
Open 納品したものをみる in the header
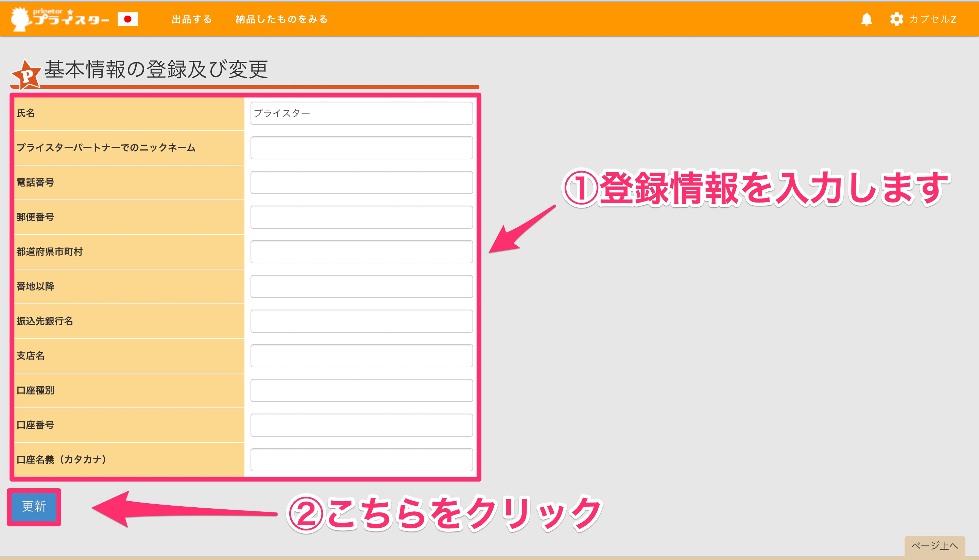(x=281, y=19)
